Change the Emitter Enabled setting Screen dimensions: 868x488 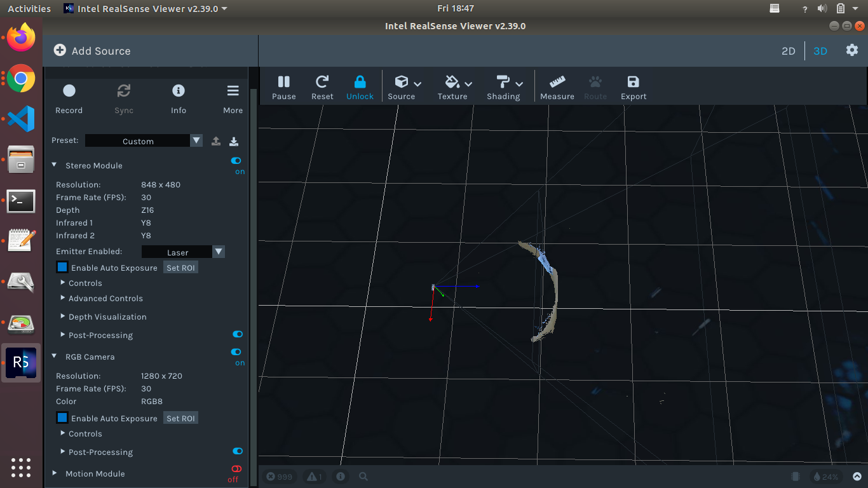[219, 252]
